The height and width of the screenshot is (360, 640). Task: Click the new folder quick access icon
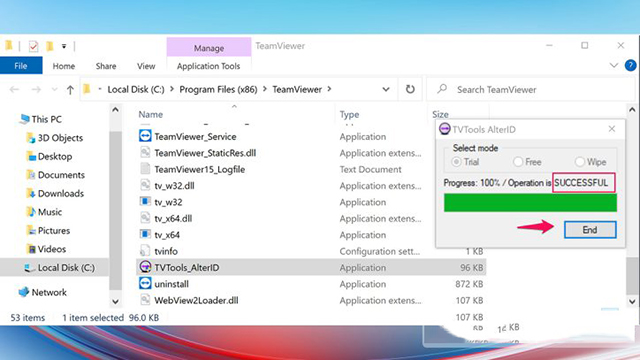point(49,46)
